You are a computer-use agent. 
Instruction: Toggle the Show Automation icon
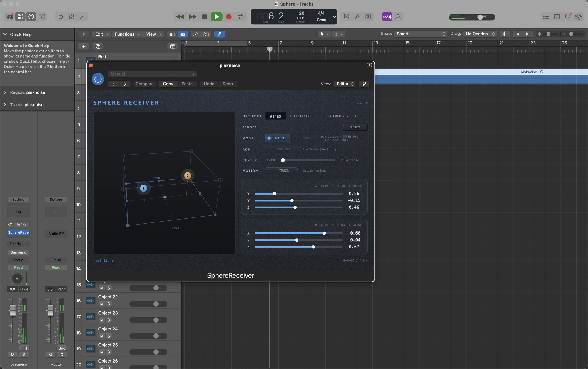coord(196,34)
